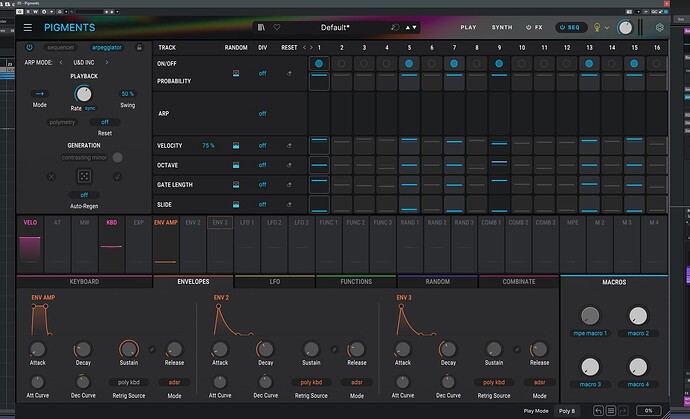Click the VELO modulation source slot
Screen dimensions: 690x419
(30, 245)
